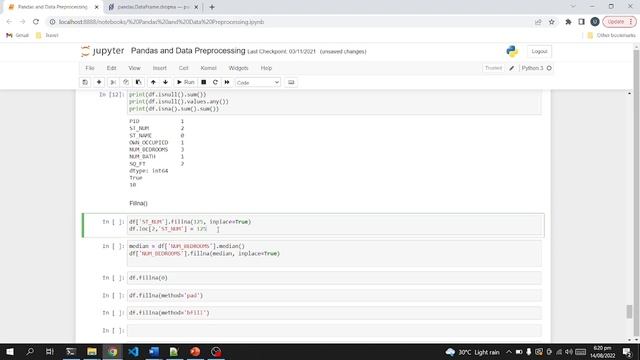This screenshot has width=640, height=360.
Task: Click the 30°C Light rain weather widget
Action: (x=472, y=352)
